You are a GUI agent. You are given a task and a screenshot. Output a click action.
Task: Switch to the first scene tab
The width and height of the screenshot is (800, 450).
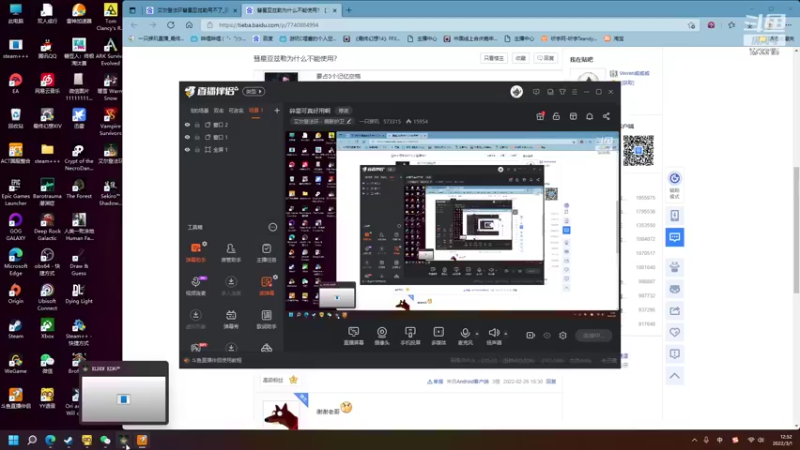click(x=199, y=111)
